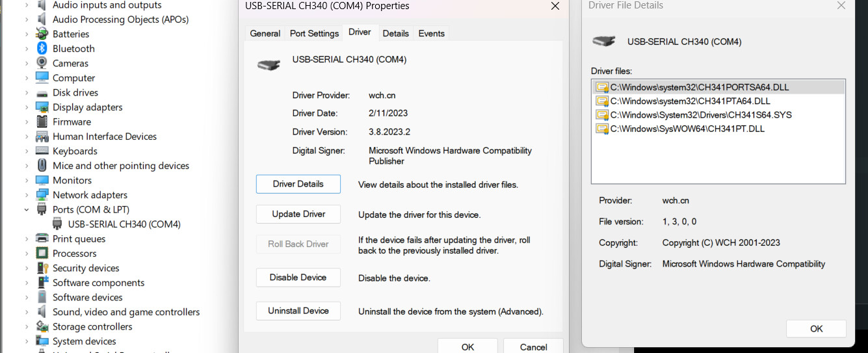Image resolution: width=868 pixels, height=353 pixels.
Task: Expand the Display adapters category
Action: [27, 107]
